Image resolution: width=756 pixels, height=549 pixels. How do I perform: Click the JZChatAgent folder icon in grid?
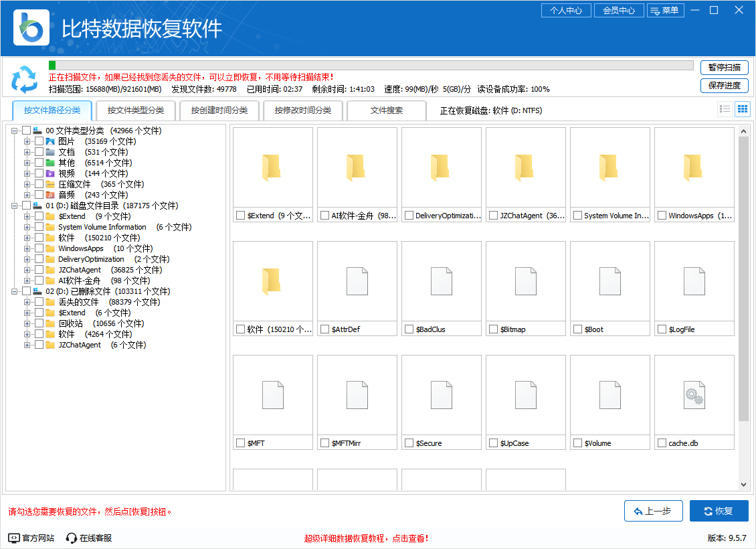point(525,167)
